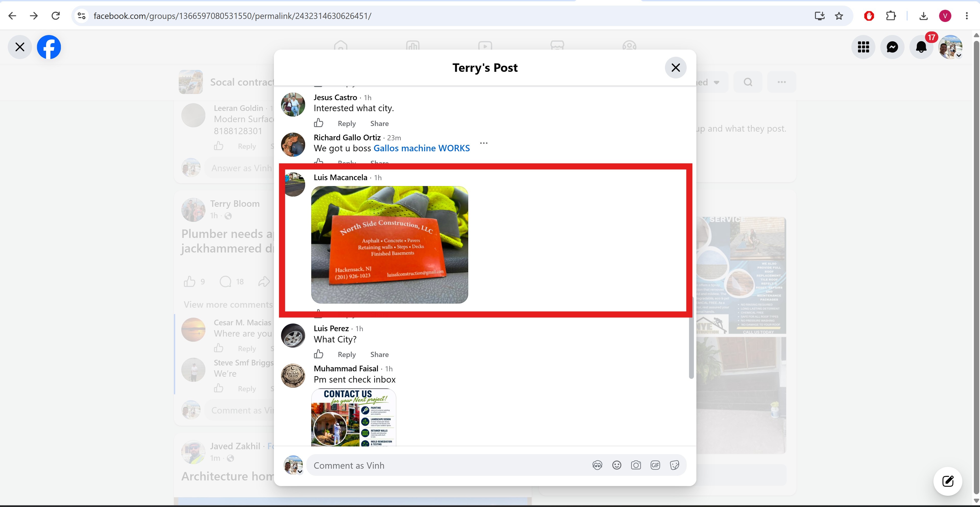Image resolution: width=980 pixels, height=507 pixels.
Task: Open Jesus Castro's profile picture
Action: pos(293,104)
